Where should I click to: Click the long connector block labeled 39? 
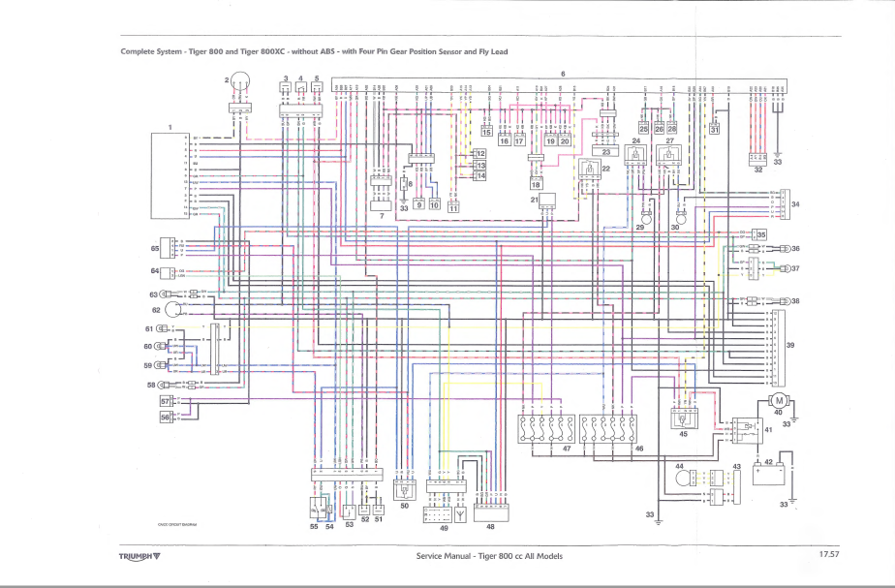click(778, 348)
